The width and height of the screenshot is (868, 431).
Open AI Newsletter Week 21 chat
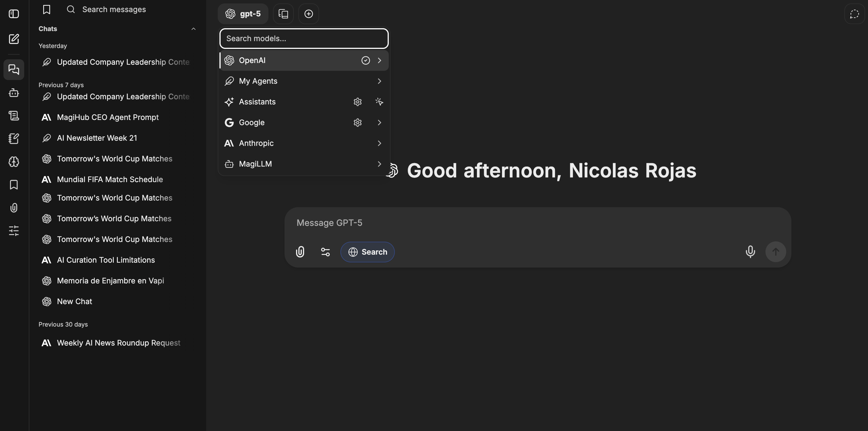pos(117,138)
